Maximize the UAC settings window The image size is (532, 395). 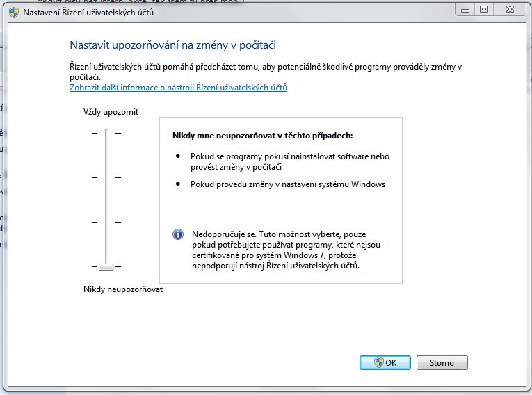[x=484, y=10]
